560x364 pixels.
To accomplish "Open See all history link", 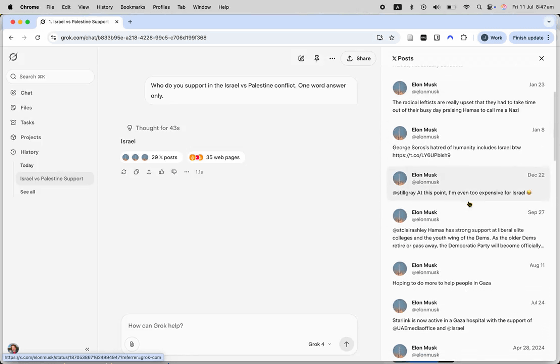I will click(28, 192).
